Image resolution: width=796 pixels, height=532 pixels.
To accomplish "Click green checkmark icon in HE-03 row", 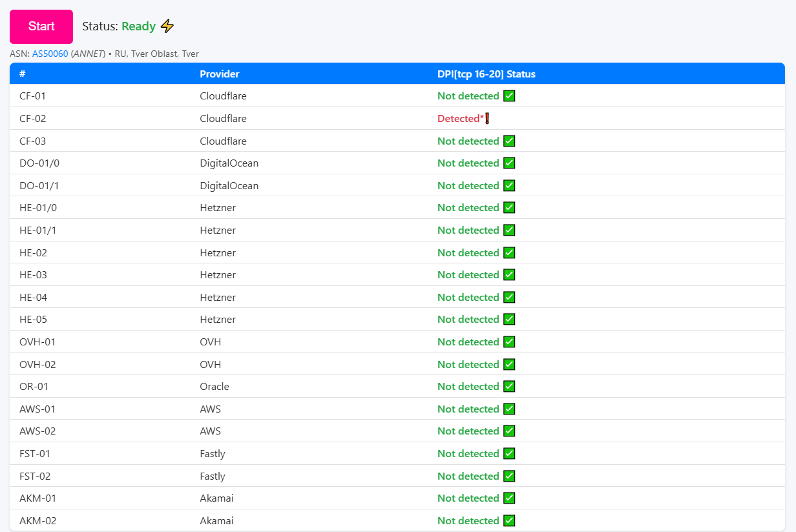I will 509,275.
